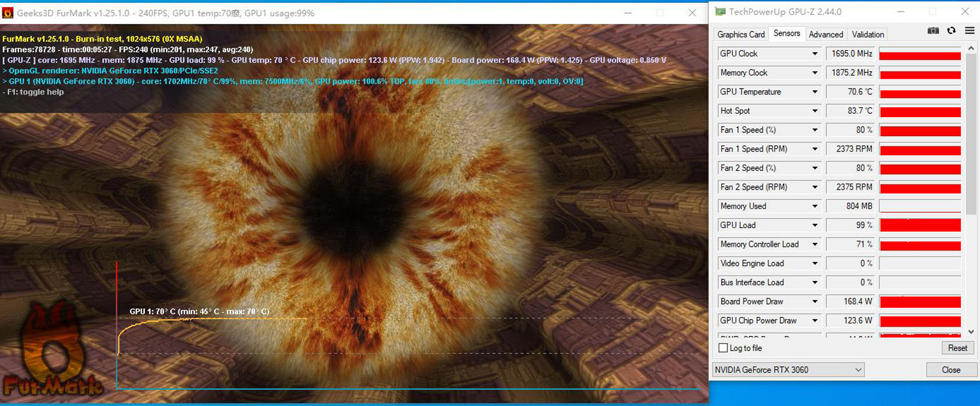The height and width of the screenshot is (406, 980).
Task: Click the 83.7 °C Hot Spot value
Action: (850, 111)
